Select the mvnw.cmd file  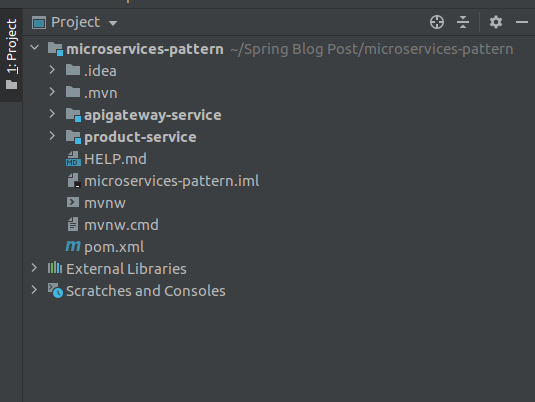pos(121,225)
